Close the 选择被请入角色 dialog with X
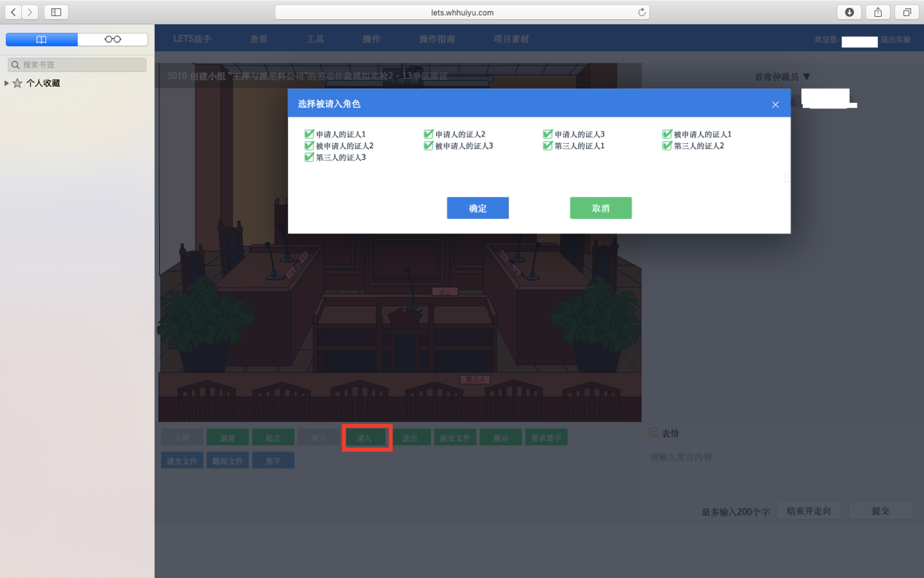The image size is (924, 578). (x=775, y=104)
